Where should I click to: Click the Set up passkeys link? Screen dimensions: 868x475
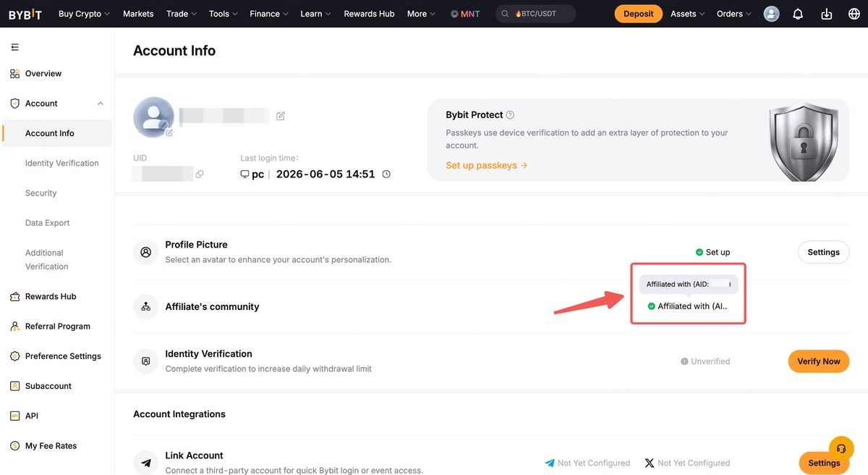[x=487, y=166]
